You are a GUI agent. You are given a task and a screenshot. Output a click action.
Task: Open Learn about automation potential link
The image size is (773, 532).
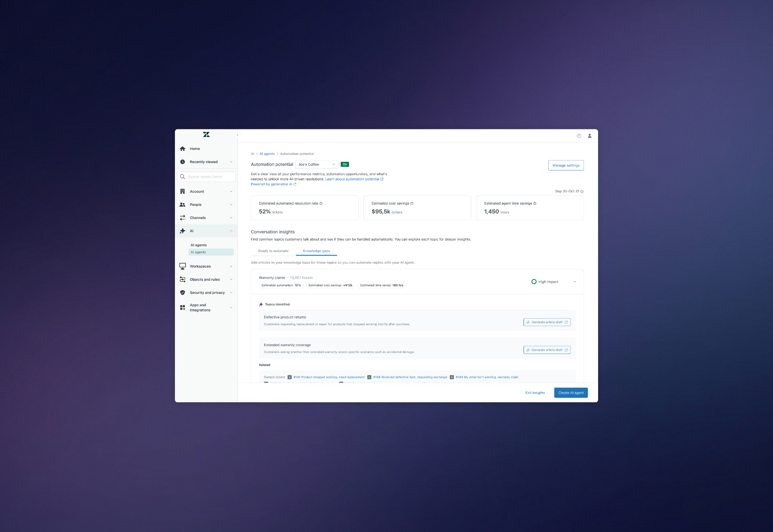point(352,179)
